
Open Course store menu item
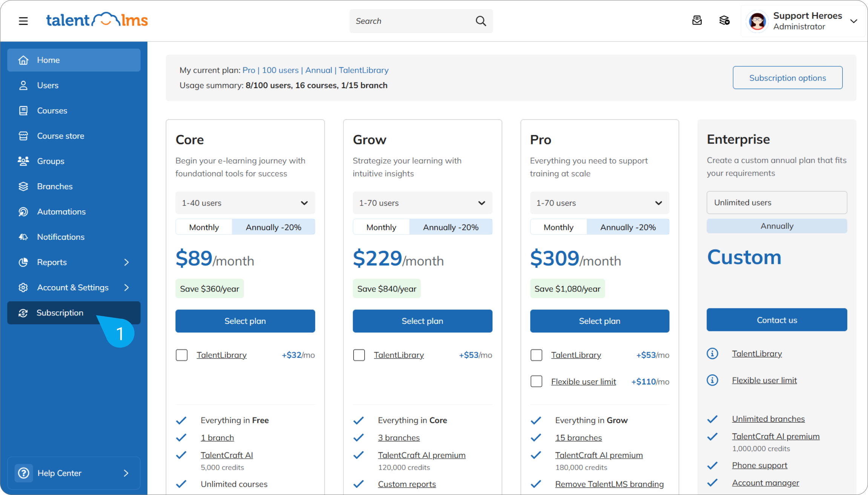pos(74,136)
